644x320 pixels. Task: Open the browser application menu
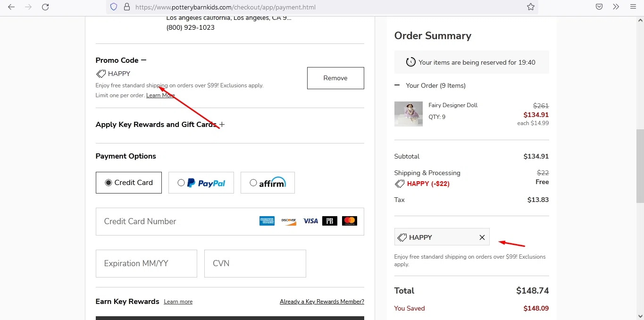pyautogui.click(x=633, y=7)
